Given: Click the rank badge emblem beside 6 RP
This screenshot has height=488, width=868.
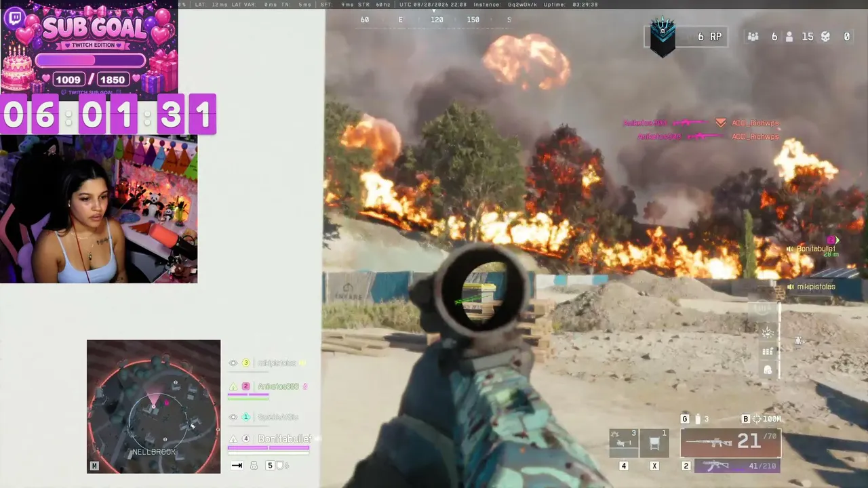Looking at the screenshot, I should pos(663,37).
